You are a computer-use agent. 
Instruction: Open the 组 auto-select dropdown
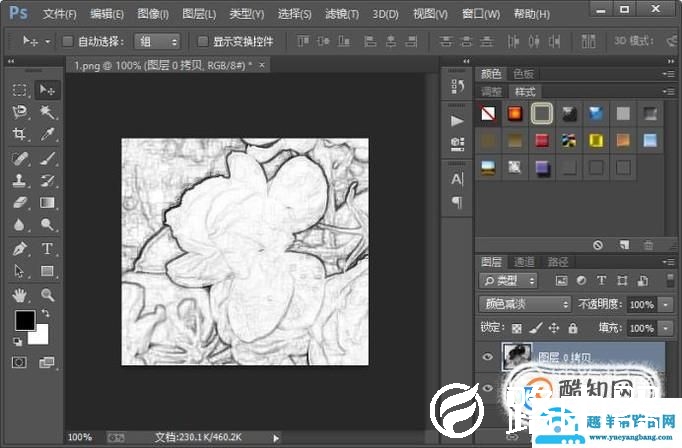(157, 42)
